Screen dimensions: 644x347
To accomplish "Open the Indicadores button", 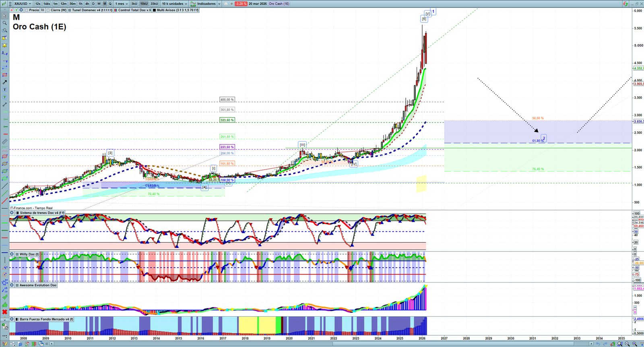I will tap(206, 4).
